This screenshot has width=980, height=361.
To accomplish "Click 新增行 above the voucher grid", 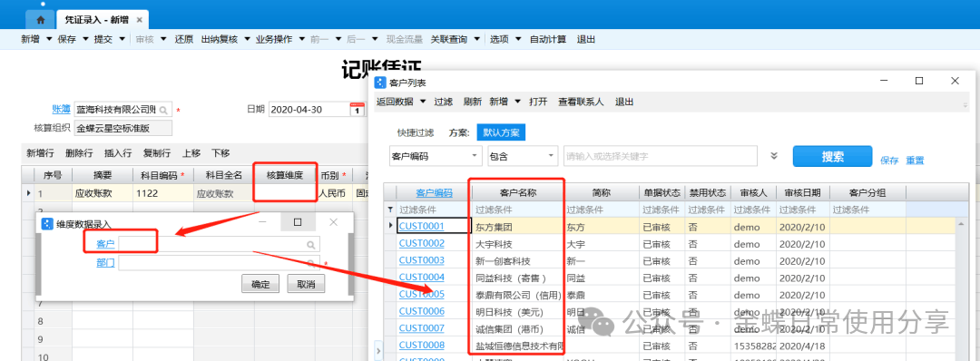I will point(40,153).
